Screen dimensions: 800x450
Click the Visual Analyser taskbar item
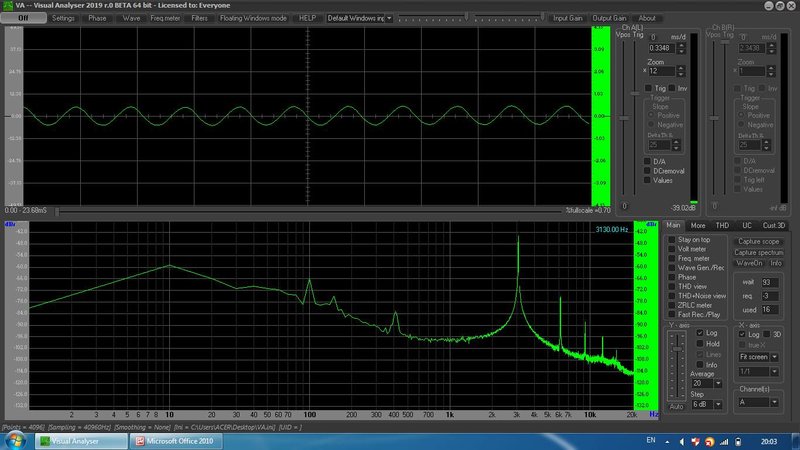pyautogui.click(x=81, y=441)
